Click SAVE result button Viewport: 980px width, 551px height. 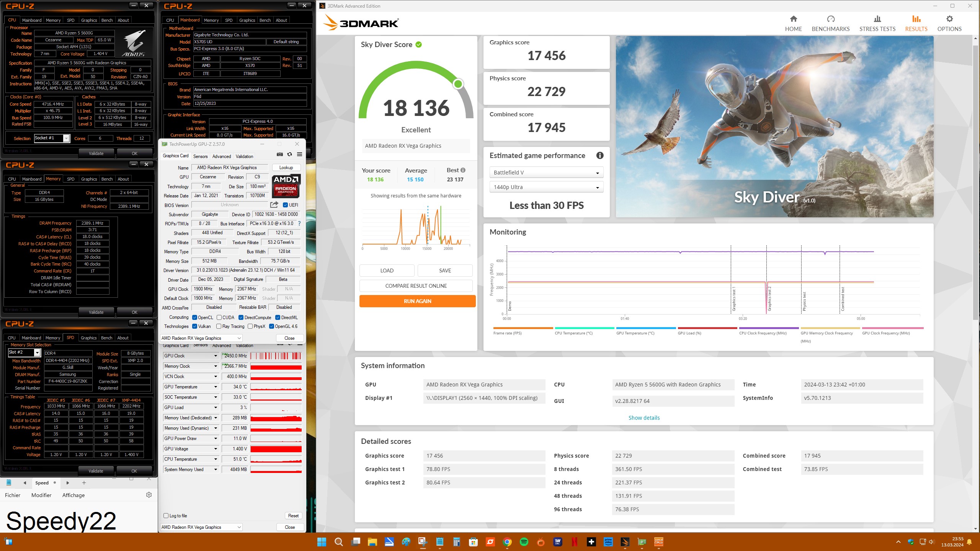pos(445,271)
